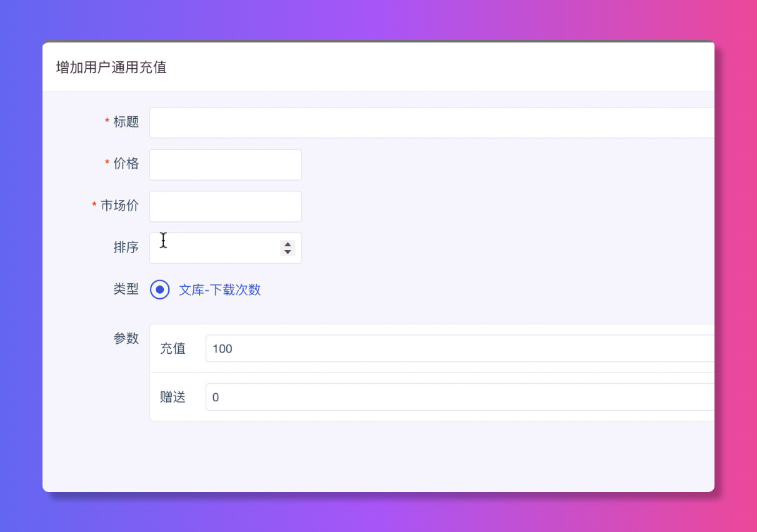The height and width of the screenshot is (532, 757).
Task: Click the 文库-下载次数 option text
Action: (x=219, y=289)
